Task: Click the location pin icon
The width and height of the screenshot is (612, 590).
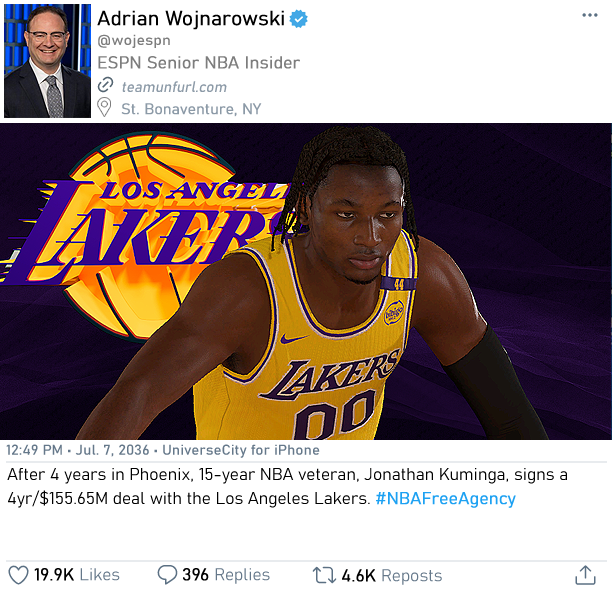Action: coord(104,107)
